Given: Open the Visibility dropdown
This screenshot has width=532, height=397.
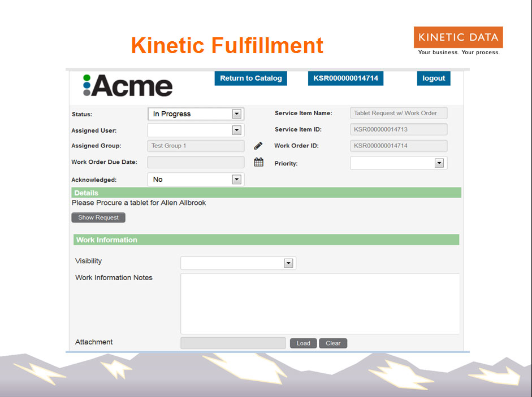Looking at the screenshot, I should click(238, 263).
